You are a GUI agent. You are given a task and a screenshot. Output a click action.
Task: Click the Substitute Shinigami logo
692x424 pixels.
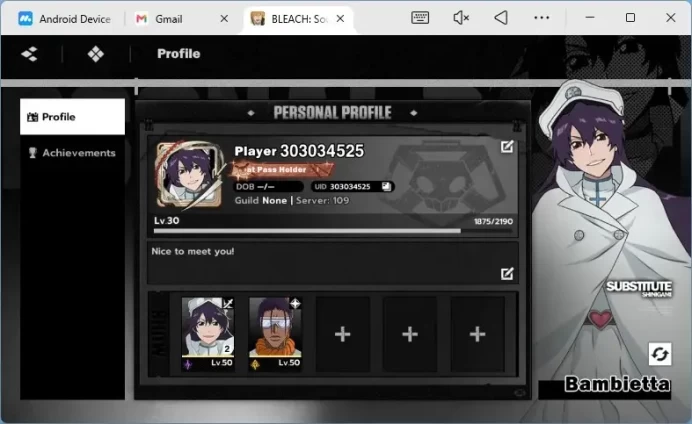tap(639, 289)
